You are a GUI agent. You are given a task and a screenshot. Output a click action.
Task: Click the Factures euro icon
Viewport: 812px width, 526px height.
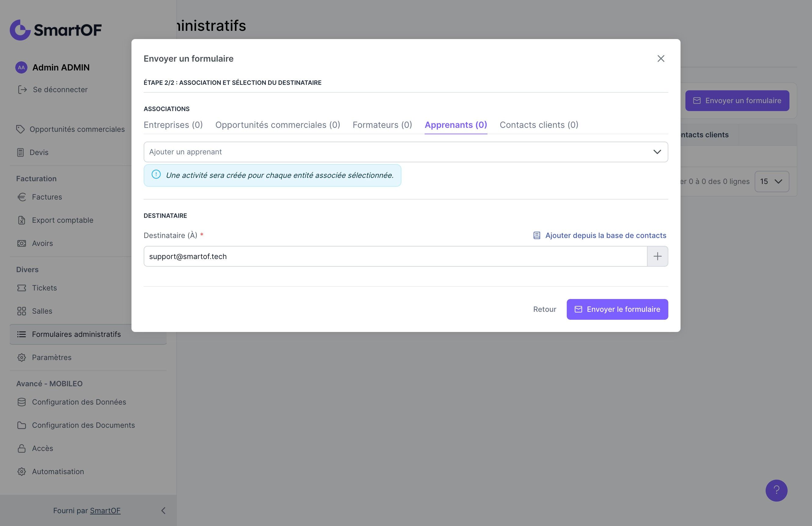click(21, 197)
